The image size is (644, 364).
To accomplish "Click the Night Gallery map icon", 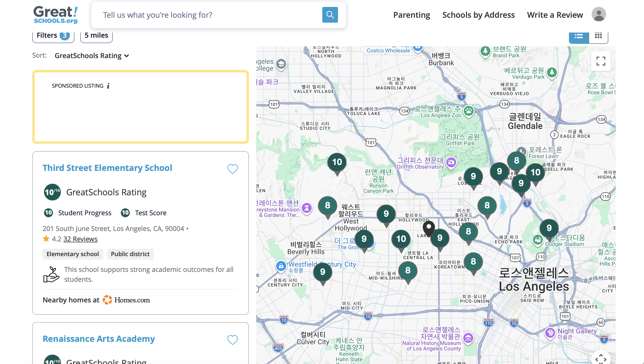I will click(550, 333).
